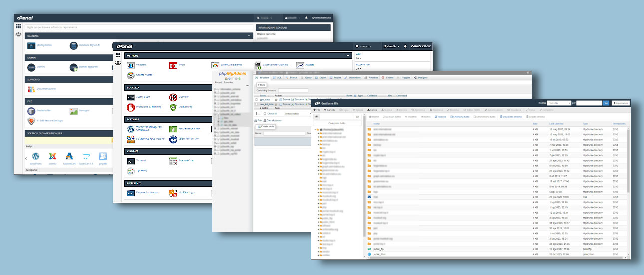Open Accesso non elaborato icon
This screenshot has width=644, height=275.
click(258, 65)
